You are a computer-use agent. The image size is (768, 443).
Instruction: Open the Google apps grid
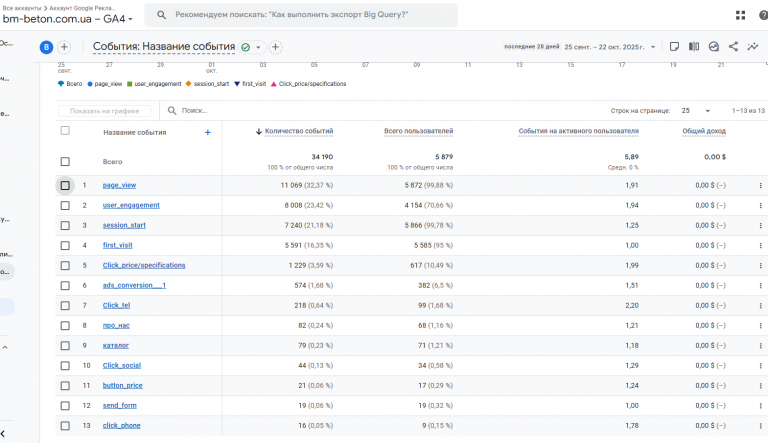tap(740, 15)
